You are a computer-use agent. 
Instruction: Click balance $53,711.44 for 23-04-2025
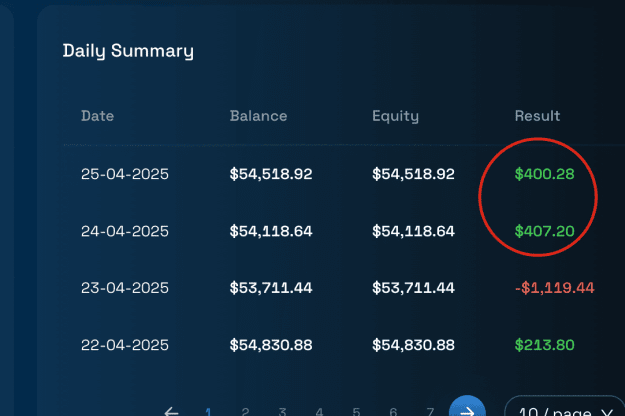pos(271,288)
